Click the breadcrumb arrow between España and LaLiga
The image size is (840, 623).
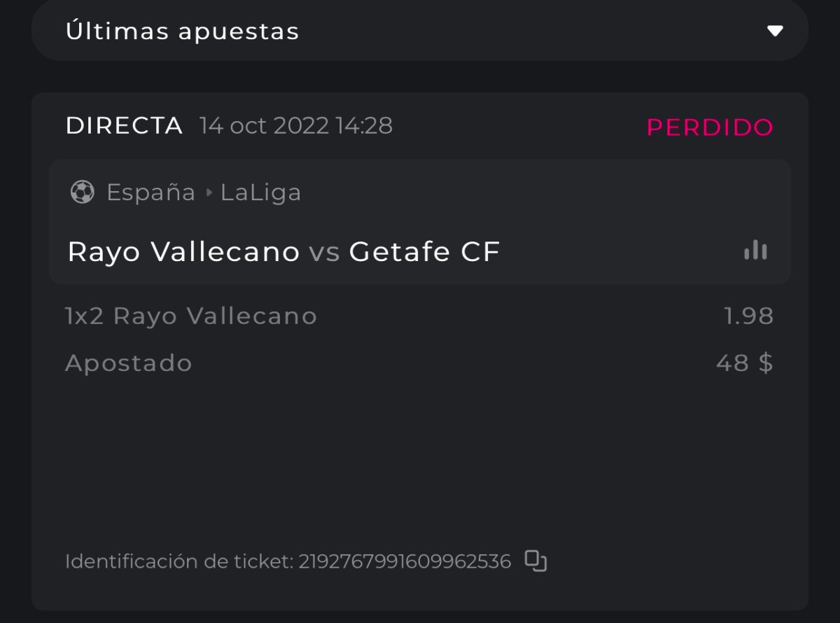click(x=209, y=192)
